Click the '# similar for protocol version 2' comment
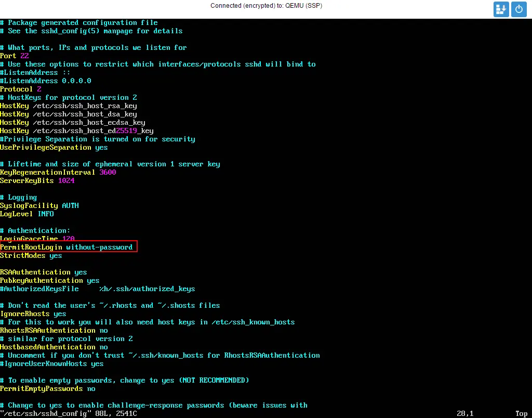 click(66, 338)
